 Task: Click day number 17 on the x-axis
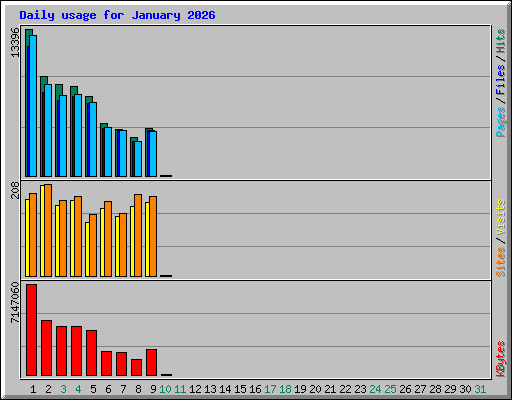pyautogui.click(x=270, y=389)
